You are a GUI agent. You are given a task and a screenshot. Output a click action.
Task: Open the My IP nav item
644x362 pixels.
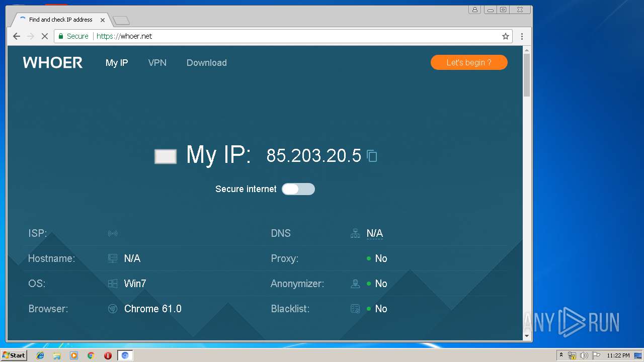pyautogui.click(x=117, y=63)
